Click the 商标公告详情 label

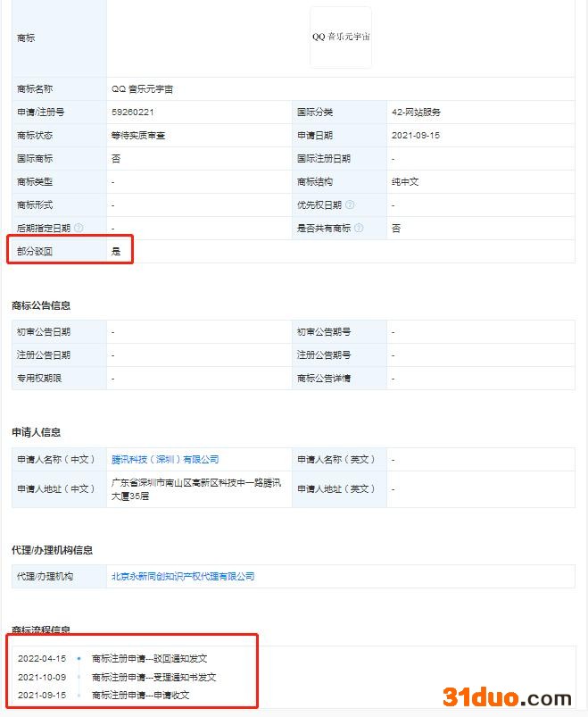point(324,379)
